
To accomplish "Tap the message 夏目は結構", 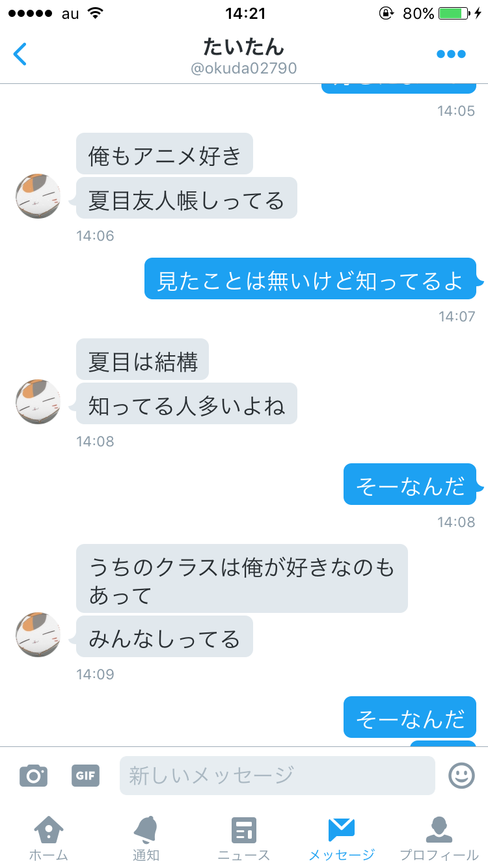I will (142, 359).
